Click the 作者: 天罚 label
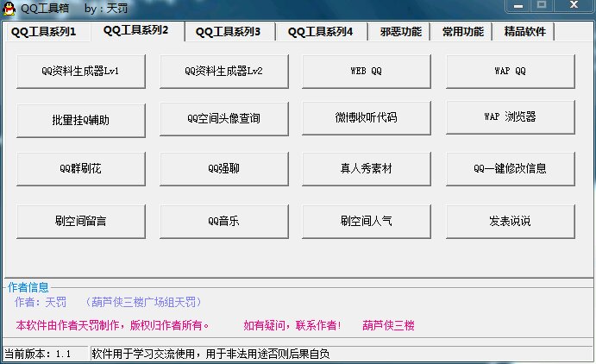 tap(41, 303)
